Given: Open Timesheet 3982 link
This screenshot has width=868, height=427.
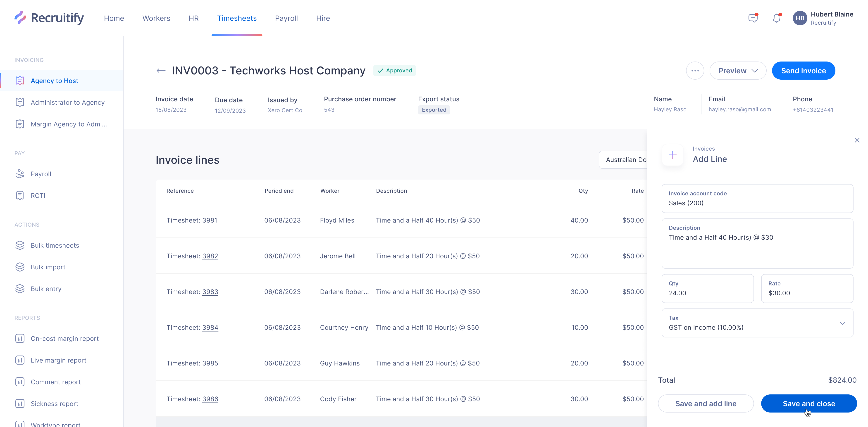Looking at the screenshot, I should pos(210,256).
